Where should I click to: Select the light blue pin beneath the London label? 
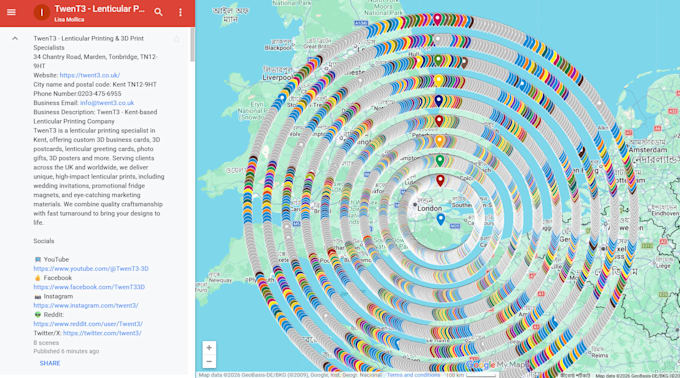[441, 220]
